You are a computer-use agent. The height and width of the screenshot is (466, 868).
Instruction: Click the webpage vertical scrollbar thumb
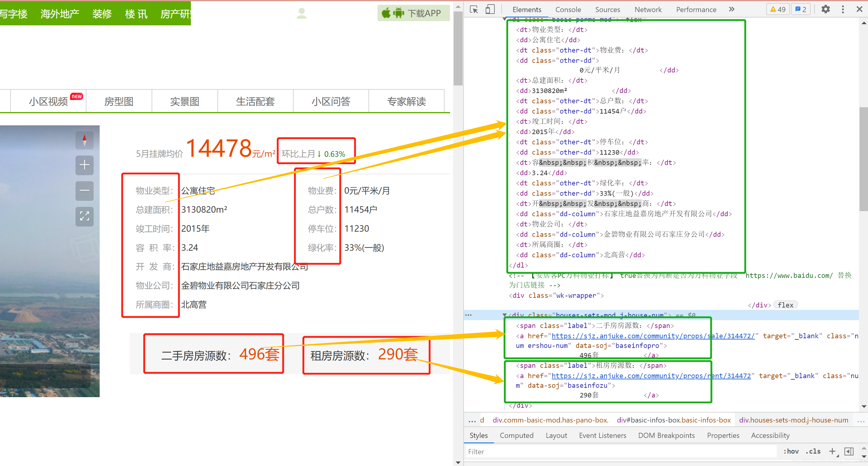(x=458, y=49)
